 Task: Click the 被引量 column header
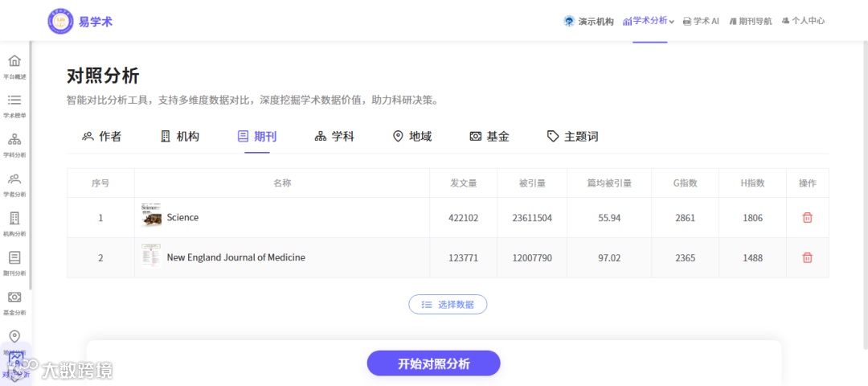pos(532,183)
